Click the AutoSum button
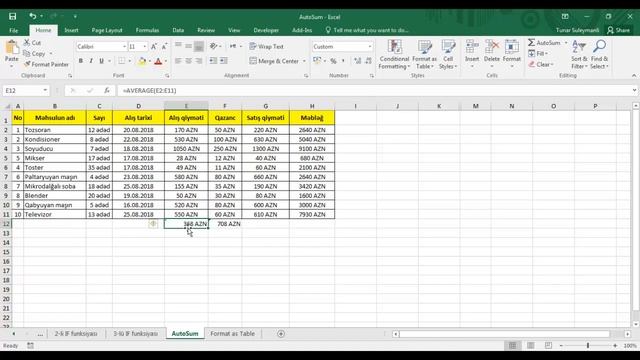The width and height of the screenshot is (640, 360). point(544,43)
